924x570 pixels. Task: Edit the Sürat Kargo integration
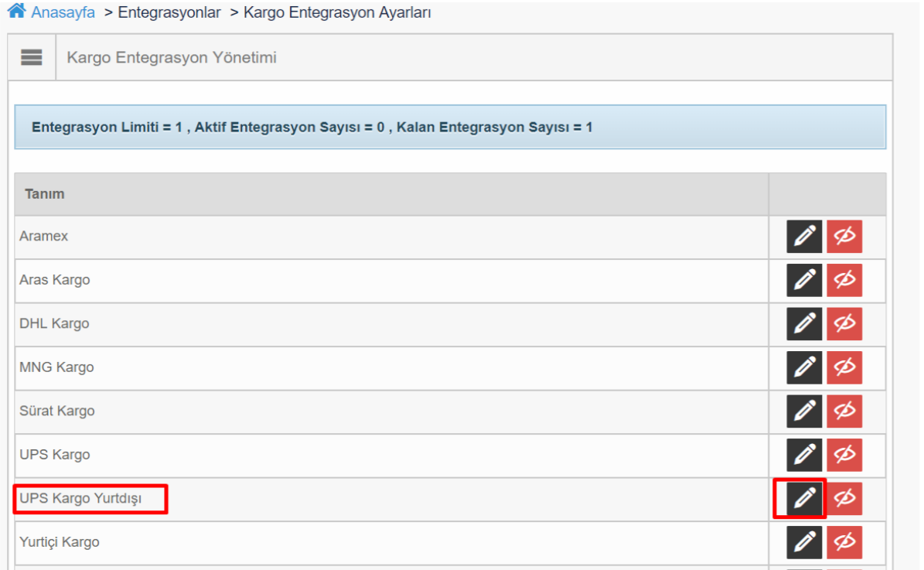coord(804,411)
